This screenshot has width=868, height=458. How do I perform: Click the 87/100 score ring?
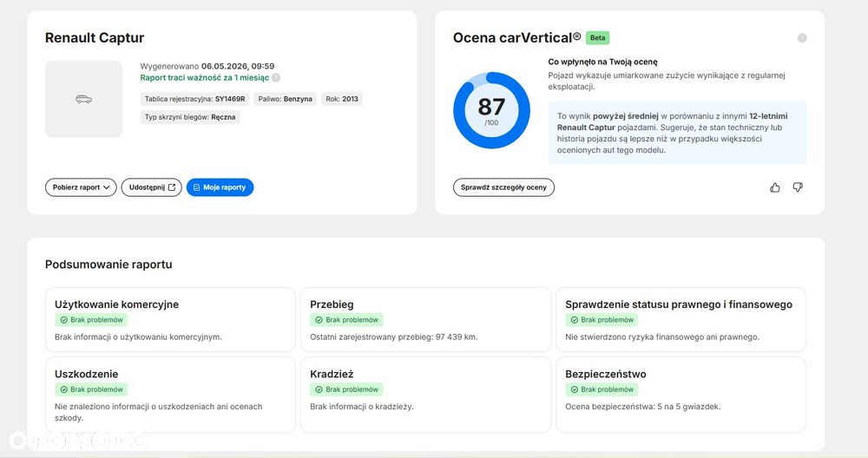(x=491, y=111)
